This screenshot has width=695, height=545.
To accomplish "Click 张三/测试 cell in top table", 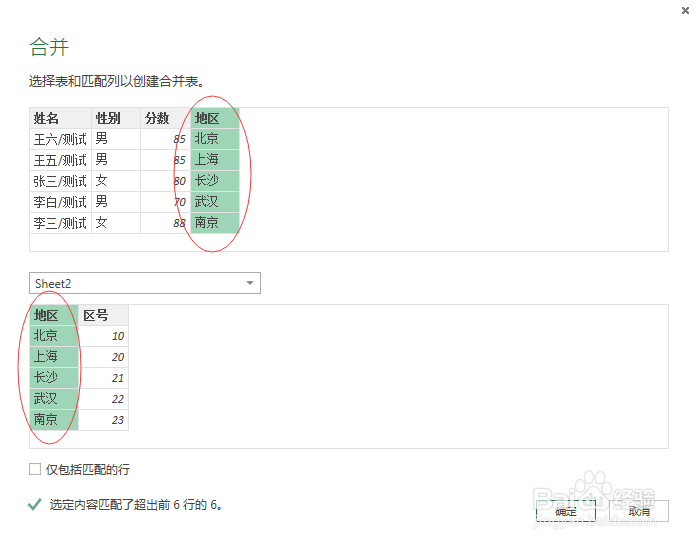I will pyautogui.click(x=60, y=181).
